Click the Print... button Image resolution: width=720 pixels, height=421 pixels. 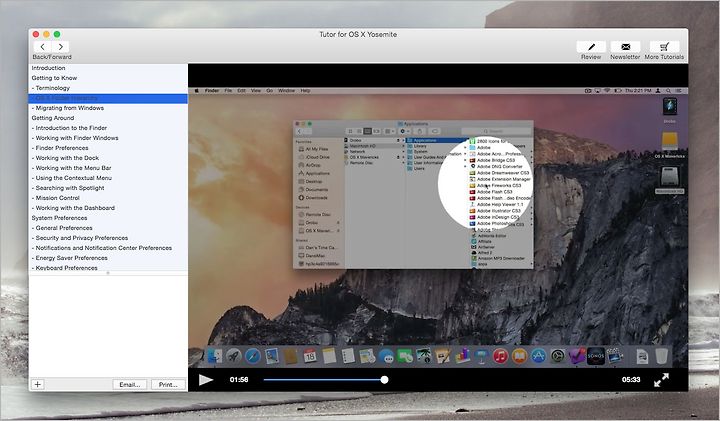pos(168,384)
